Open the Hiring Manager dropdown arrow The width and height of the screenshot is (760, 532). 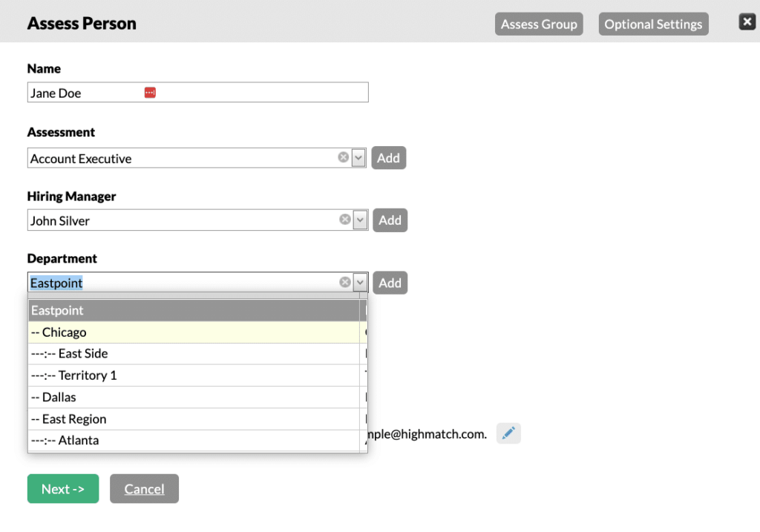click(358, 219)
